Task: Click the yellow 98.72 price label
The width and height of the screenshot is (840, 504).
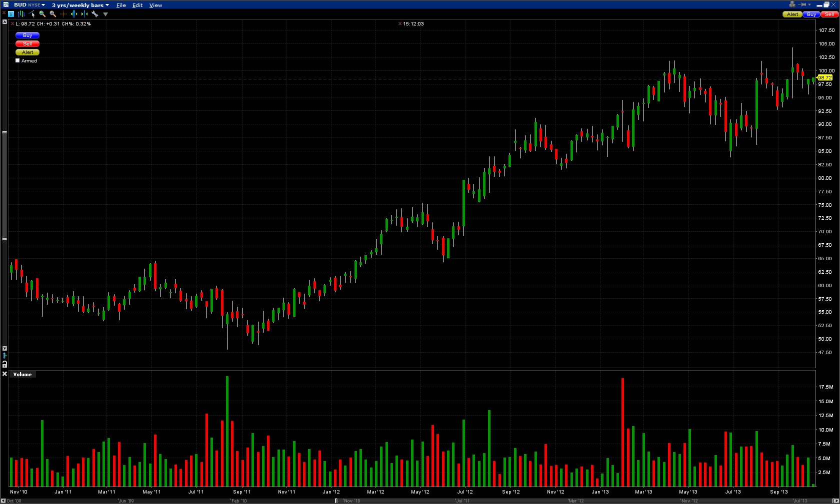Action: [x=825, y=77]
